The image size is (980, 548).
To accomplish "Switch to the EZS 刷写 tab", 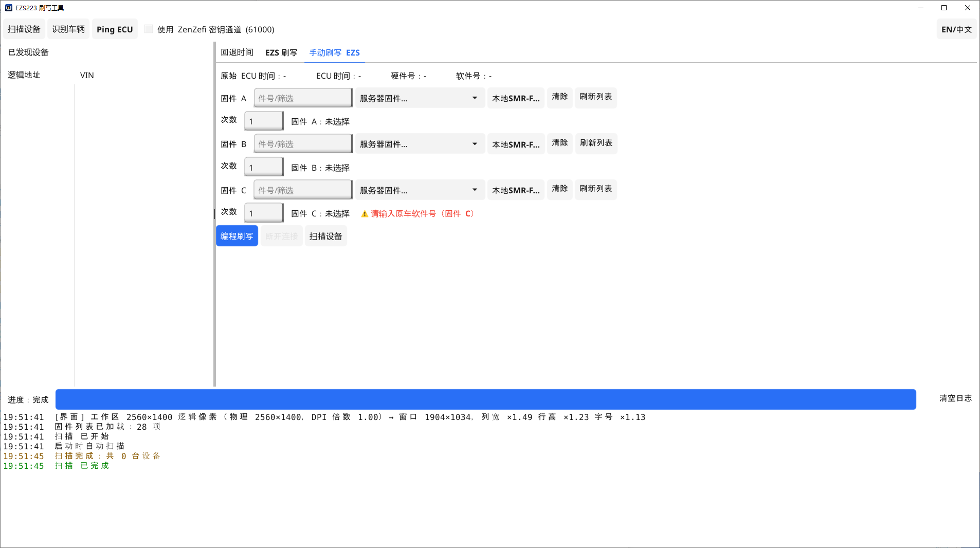I will [x=281, y=52].
